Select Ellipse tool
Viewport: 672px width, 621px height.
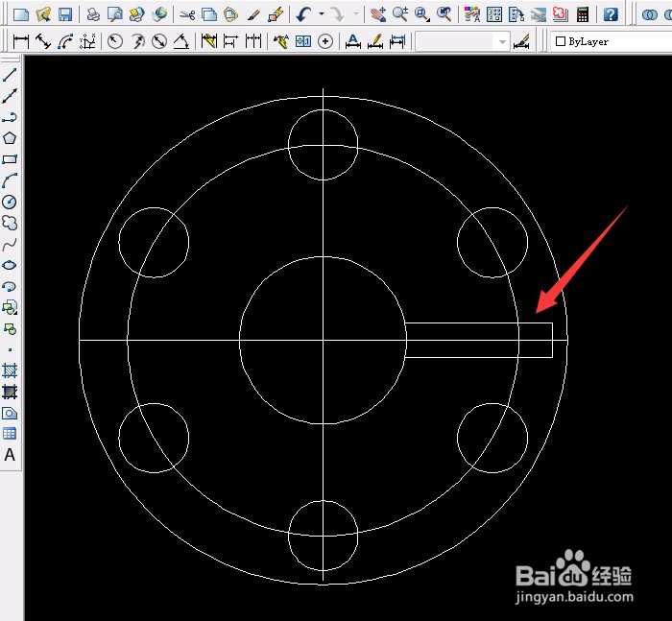10,265
